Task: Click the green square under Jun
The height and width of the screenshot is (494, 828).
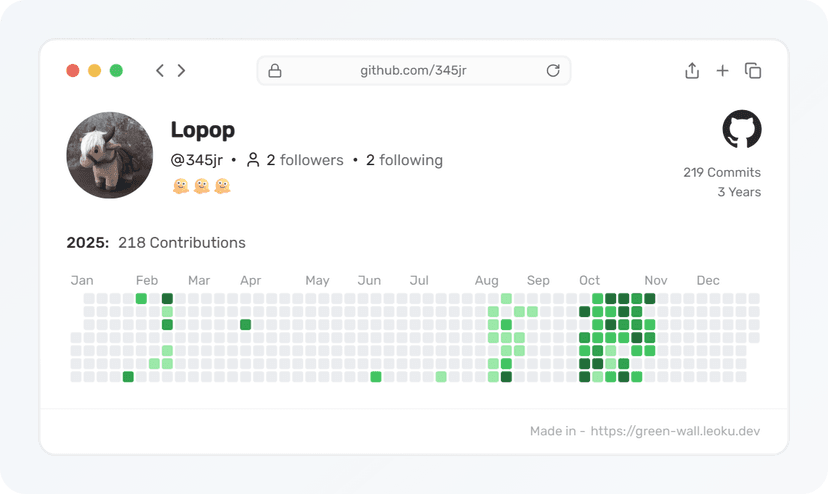Action: click(376, 377)
